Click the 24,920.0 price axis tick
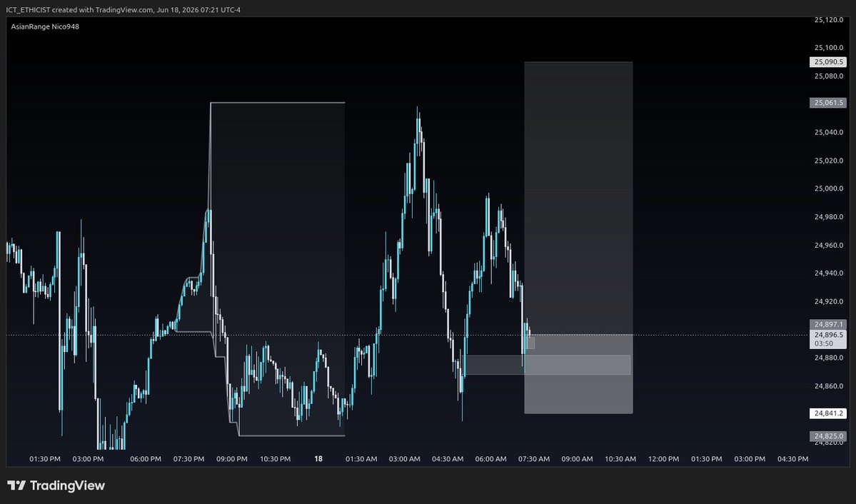 click(829, 301)
